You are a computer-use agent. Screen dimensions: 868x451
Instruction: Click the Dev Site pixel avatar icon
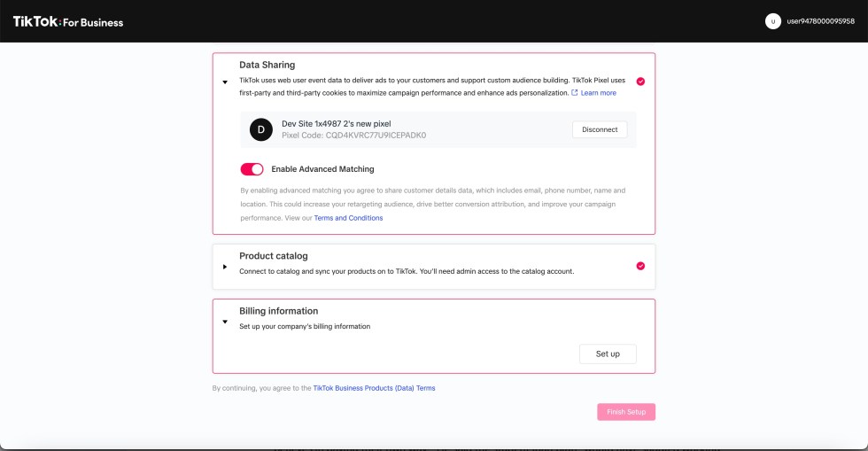tap(260, 129)
